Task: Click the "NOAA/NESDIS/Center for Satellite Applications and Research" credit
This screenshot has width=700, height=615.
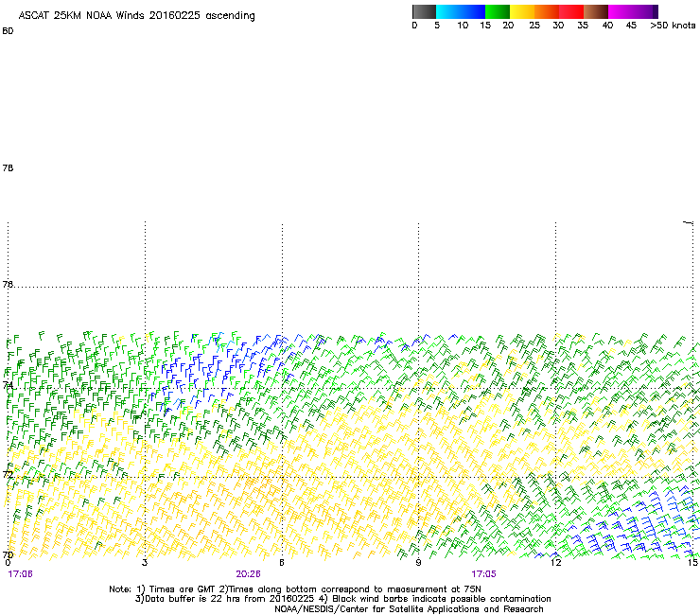Action: click(x=409, y=609)
